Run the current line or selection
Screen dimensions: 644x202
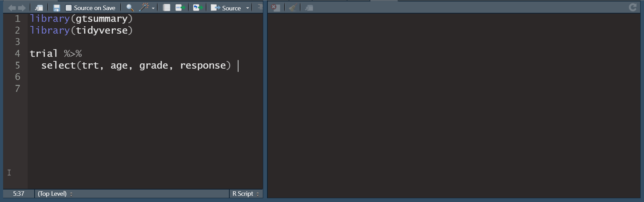pos(180,8)
